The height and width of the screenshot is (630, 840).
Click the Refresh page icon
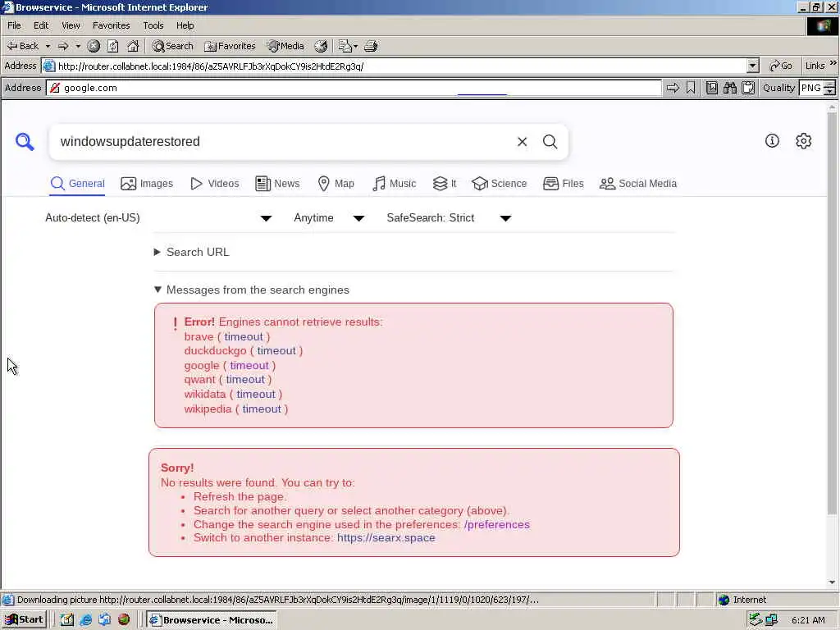(112, 46)
